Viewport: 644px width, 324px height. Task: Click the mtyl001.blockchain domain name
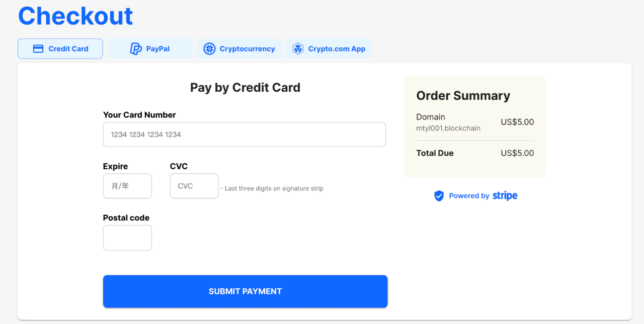pyautogui.click(x=448, y=128)
